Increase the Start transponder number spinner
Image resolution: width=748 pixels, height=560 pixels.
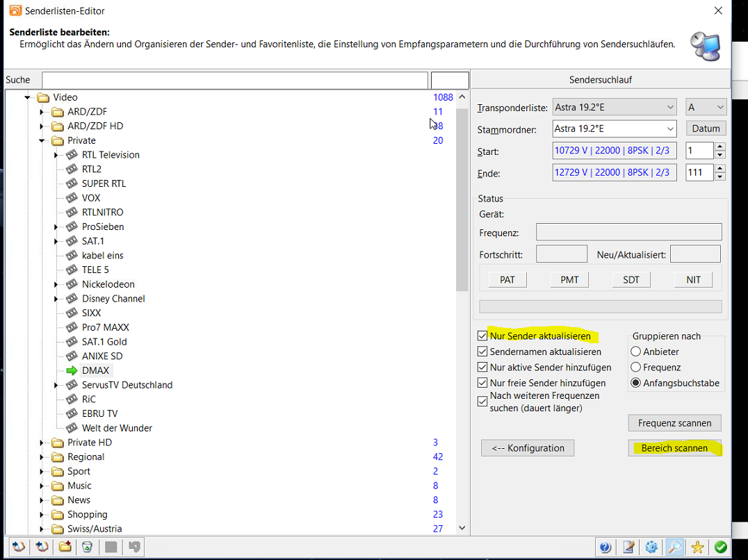(720, 147)
